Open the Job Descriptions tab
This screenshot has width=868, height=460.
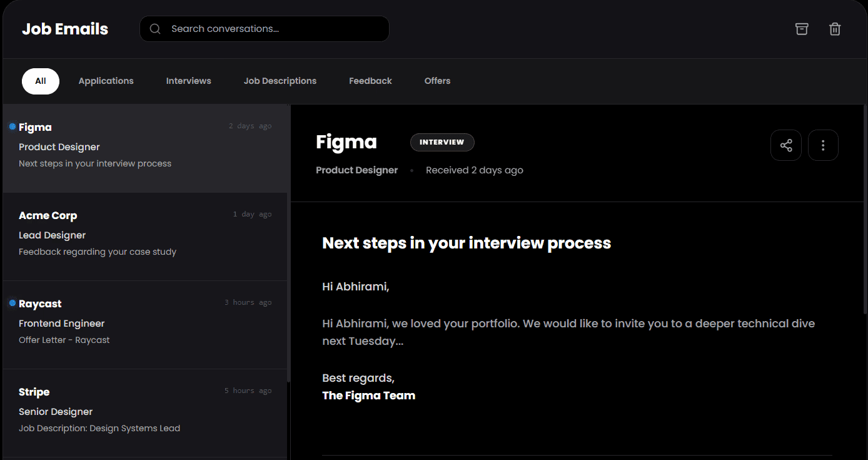[280, 81]
